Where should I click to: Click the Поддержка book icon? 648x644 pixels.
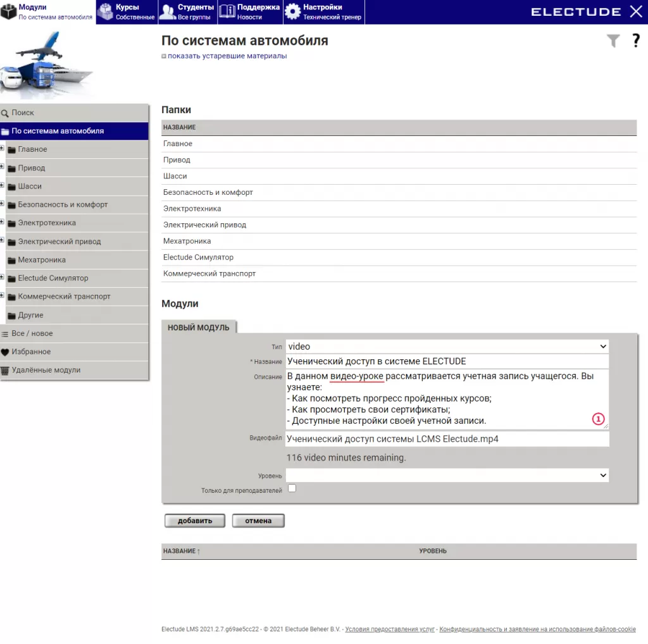tap(227, 12)
